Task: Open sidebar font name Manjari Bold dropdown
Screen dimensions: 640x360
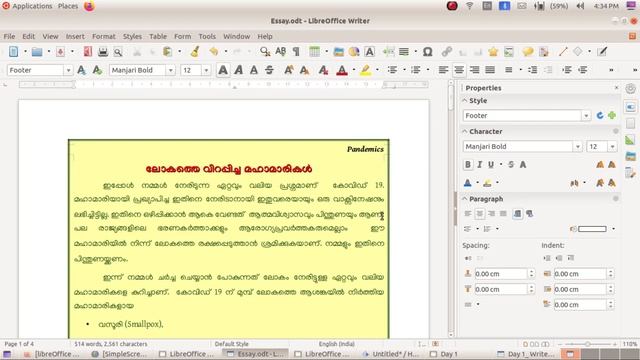Action: (x=578, y=147)
